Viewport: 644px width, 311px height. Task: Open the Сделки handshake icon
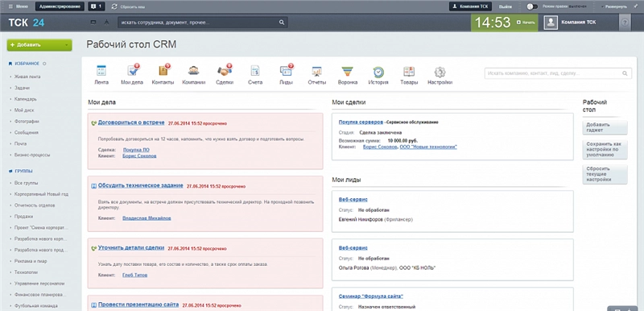coord(225,70)
